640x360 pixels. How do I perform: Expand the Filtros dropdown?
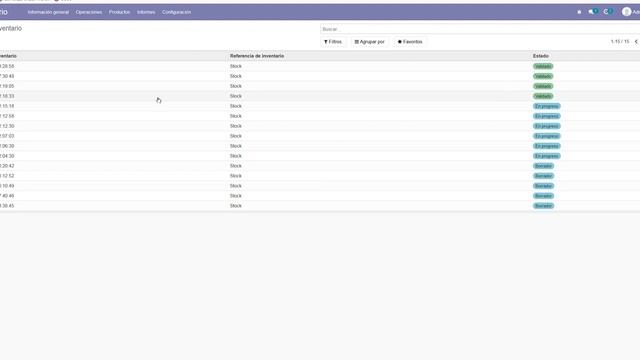(333, 42)
